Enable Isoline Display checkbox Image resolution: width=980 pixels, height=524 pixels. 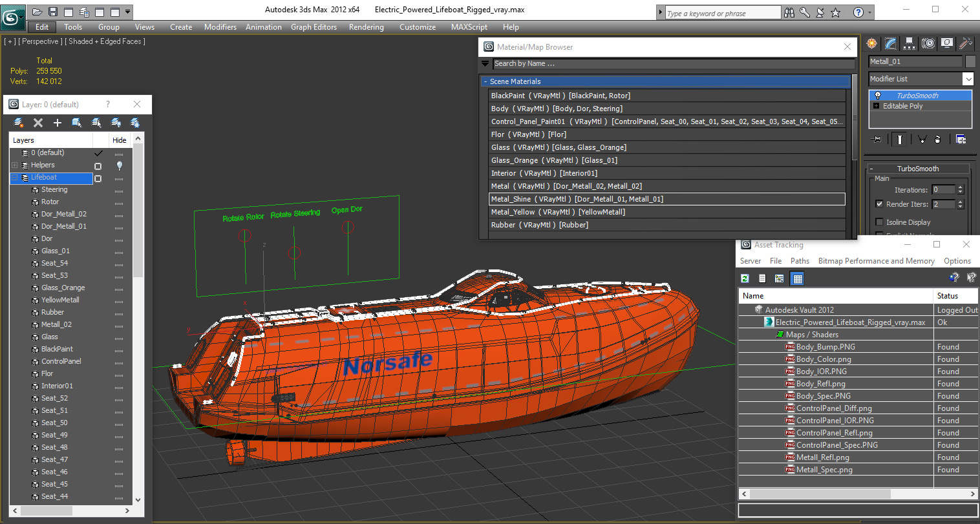[879, 222]
